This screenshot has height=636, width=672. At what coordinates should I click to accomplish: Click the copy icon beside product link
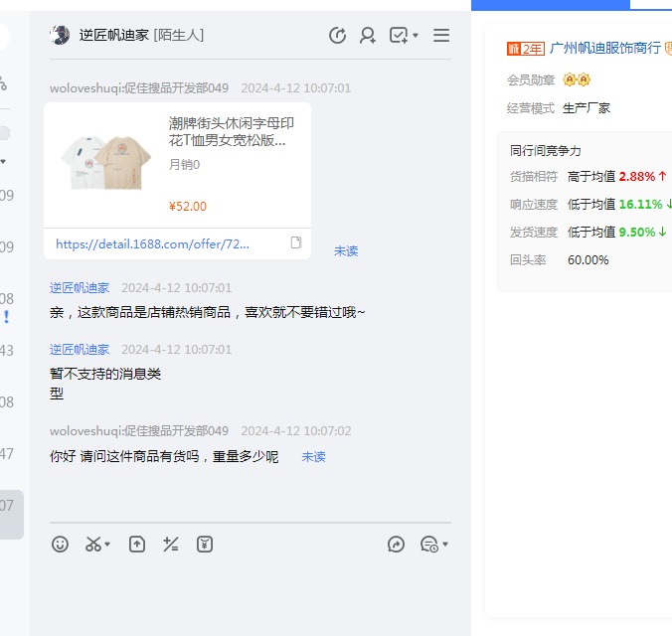pos(295,243)
